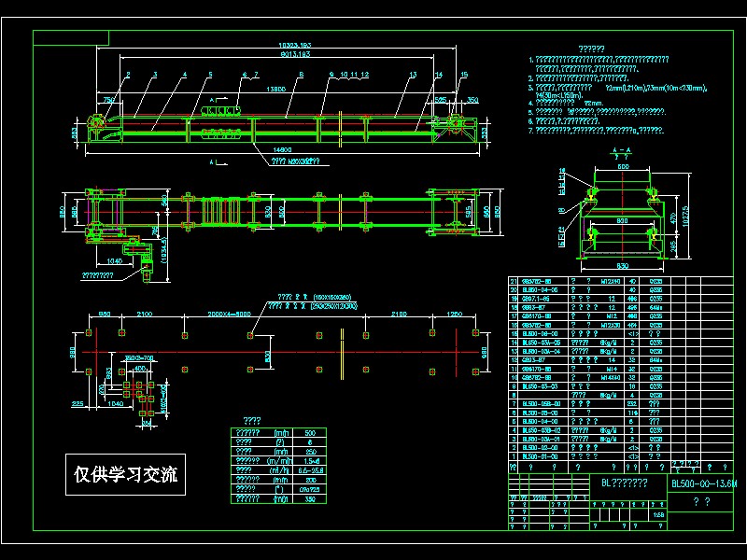Click the 830 base width dimension in section A-A

[622, 266]
